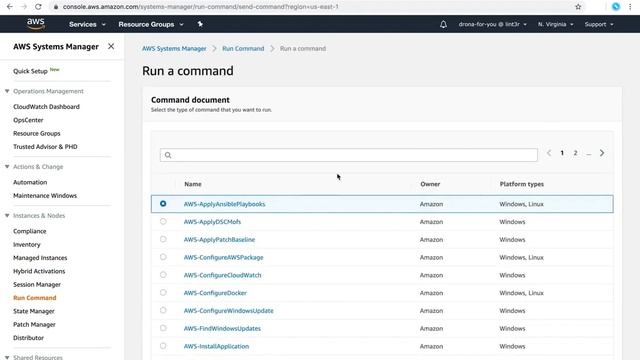This screenshot has width=640, height=360.
Task: Select AWS-ApplyAnsiblePlaybooks radio button
Action: point(163,204)
